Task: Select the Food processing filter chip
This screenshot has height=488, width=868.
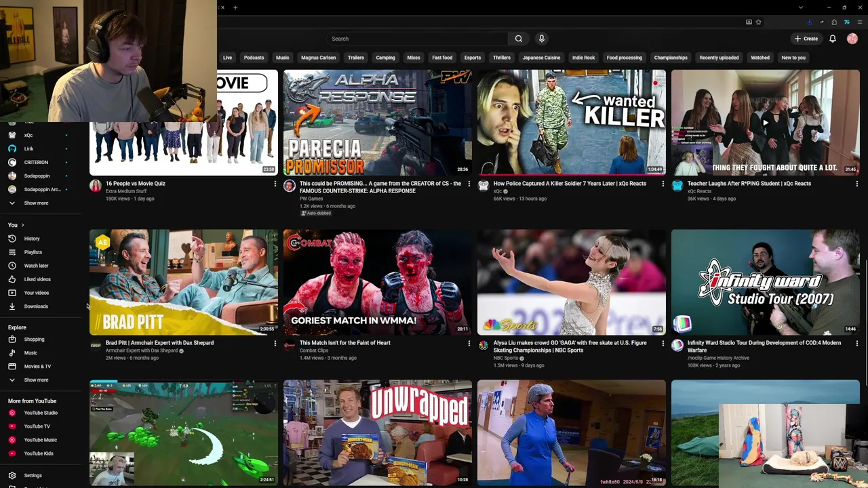Action: [x=624, y=58]
